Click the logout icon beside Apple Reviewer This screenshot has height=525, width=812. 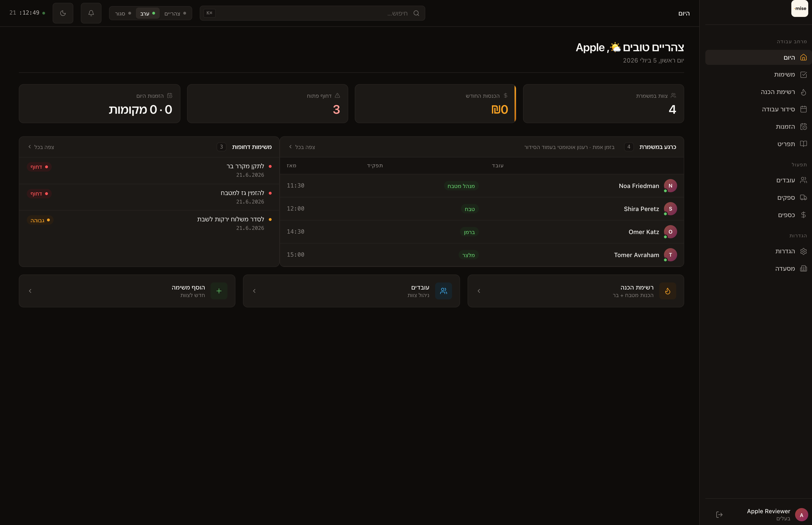(x=719, y=514)
